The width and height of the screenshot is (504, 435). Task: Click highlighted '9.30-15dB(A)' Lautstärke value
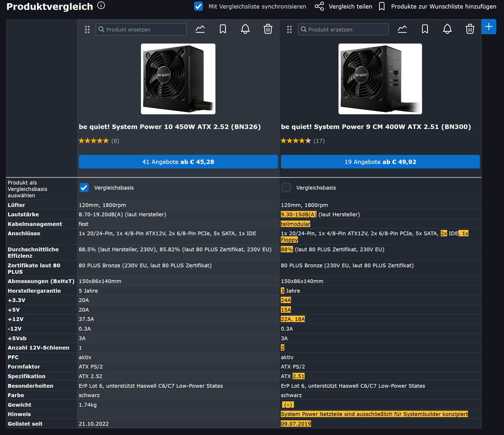click(x=298, y=214)
